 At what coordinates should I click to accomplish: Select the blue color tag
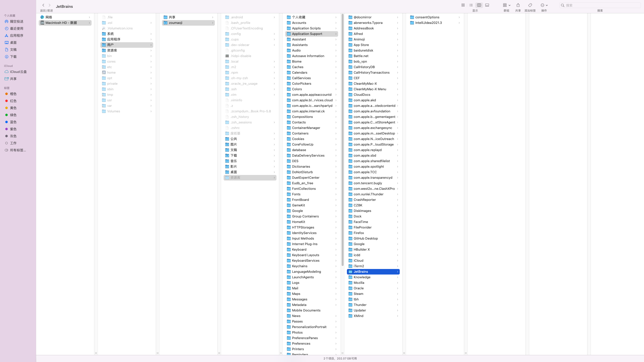[x=13, y=122]
